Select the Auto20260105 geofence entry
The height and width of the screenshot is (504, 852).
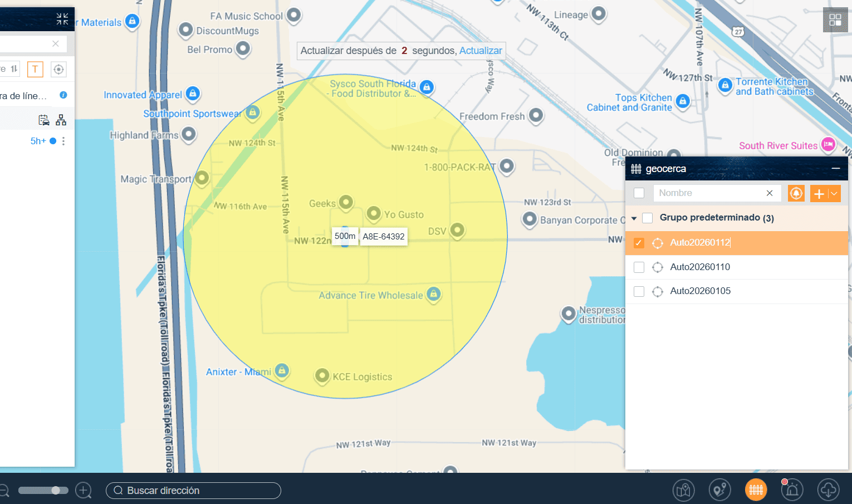700,291
